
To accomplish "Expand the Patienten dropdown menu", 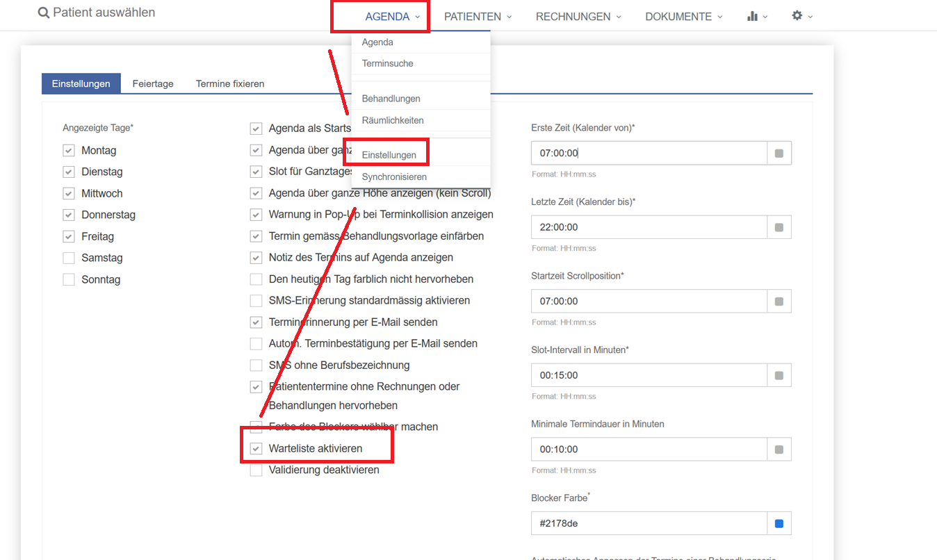I will [x=478, y=17].
